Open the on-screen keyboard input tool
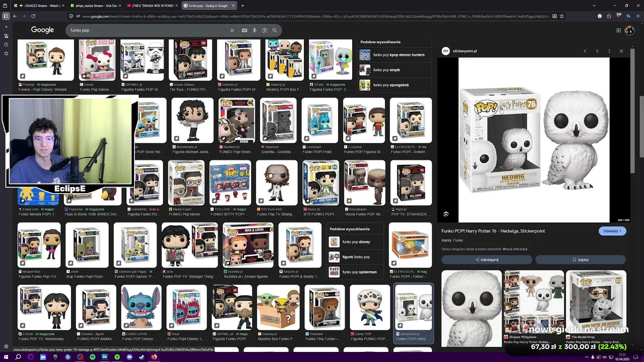The width and height of the screenshot is (644, 362). tap(245, 30)
